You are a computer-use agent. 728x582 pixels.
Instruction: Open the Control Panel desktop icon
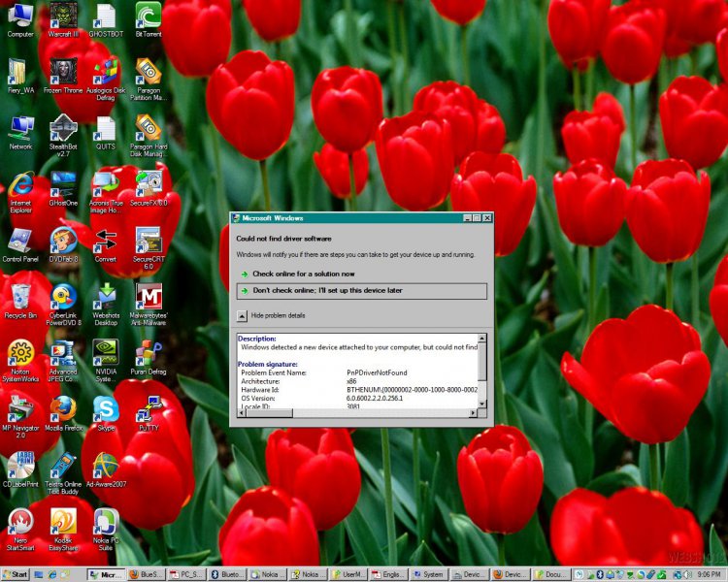tap(20, 242)
